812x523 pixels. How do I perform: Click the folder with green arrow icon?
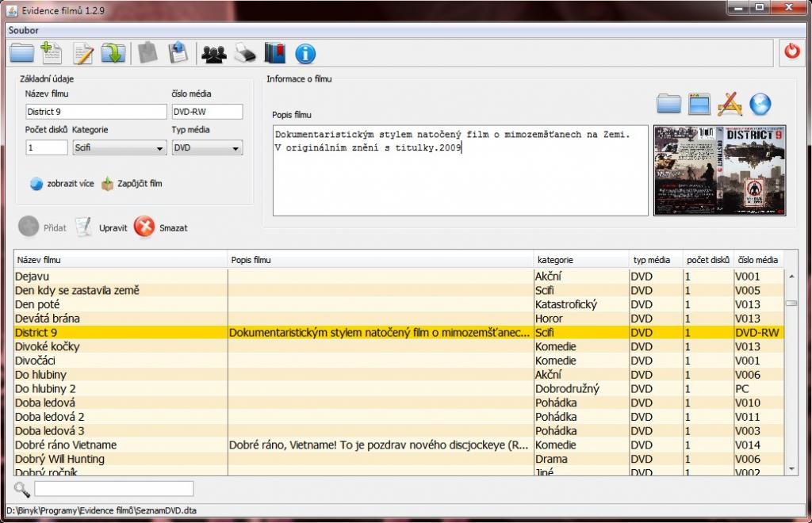[x=113, y=53]
